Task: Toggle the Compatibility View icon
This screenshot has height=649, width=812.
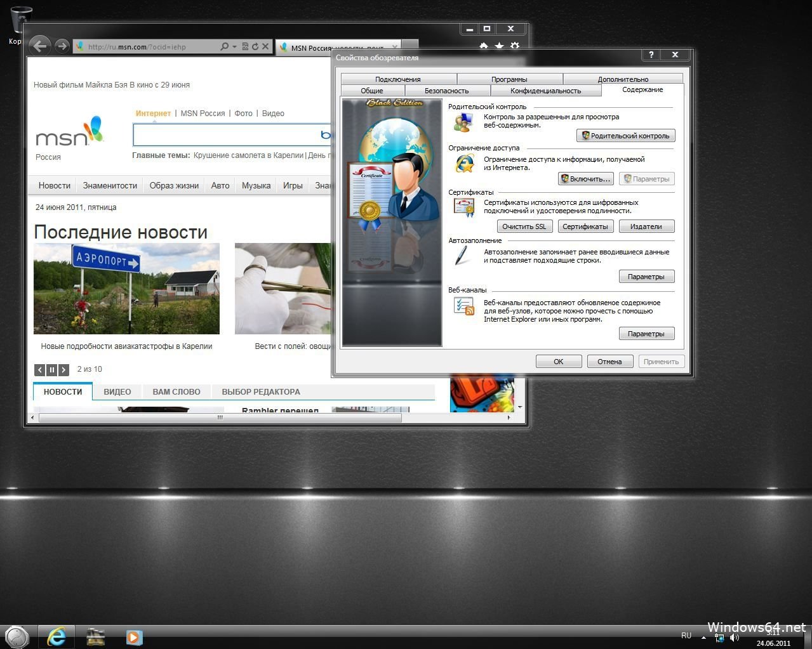Action: (x=245, y=46)
